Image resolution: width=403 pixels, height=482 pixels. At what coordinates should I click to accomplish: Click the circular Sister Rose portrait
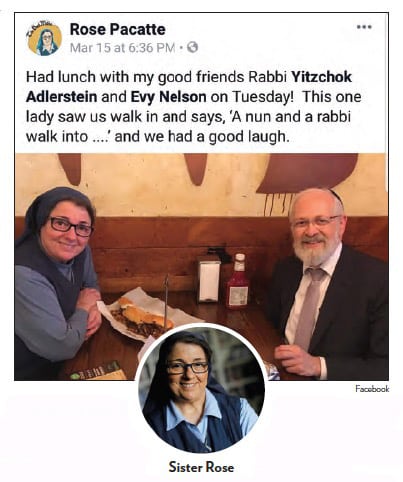coord(201,390)
